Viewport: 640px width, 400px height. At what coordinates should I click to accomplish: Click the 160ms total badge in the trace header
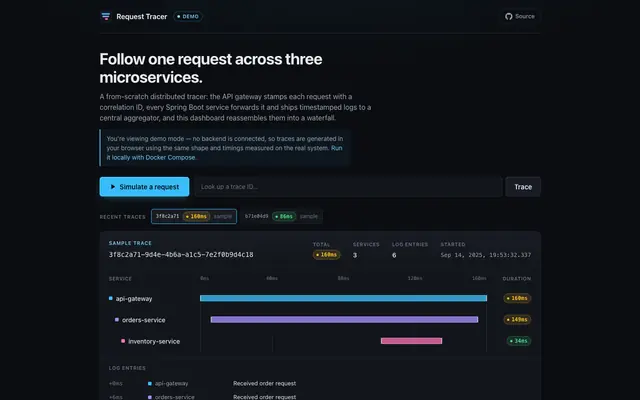click(327, 255)
